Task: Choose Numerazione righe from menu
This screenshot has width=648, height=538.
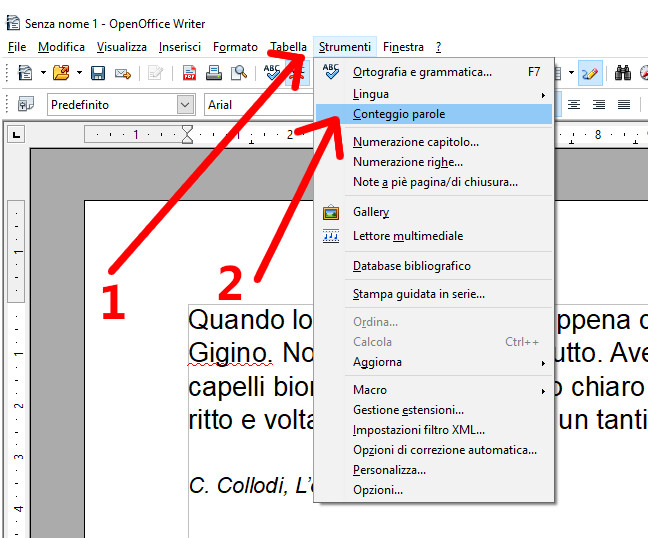Action: coord(434,162)
